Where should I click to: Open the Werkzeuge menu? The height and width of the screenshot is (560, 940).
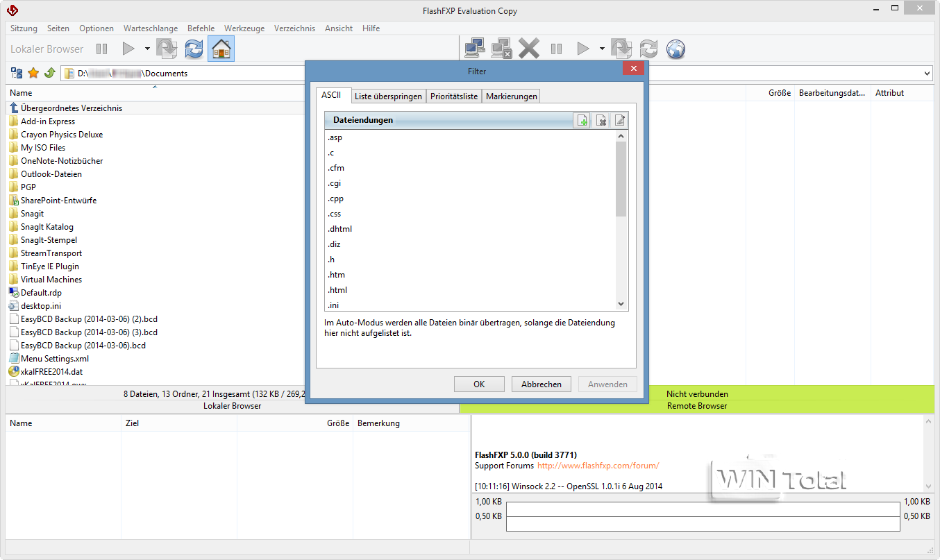coord(244,28)
